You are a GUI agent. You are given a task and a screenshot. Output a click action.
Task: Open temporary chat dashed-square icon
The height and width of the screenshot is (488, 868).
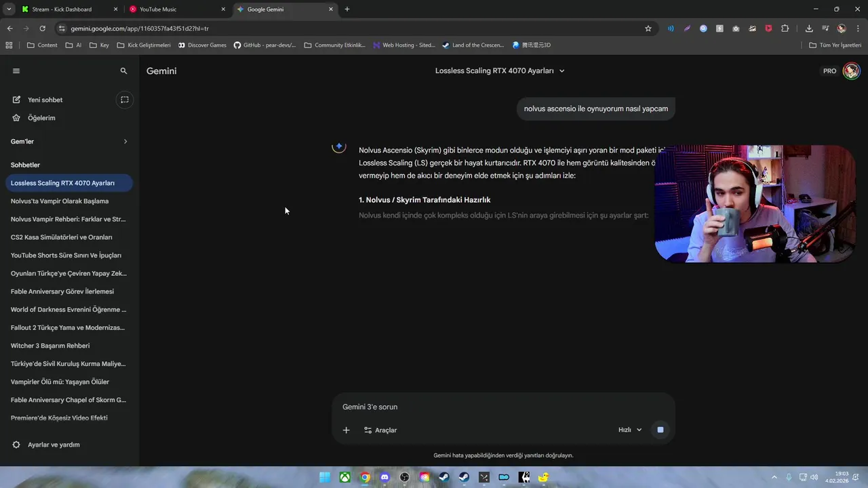(x=125, y=100)
